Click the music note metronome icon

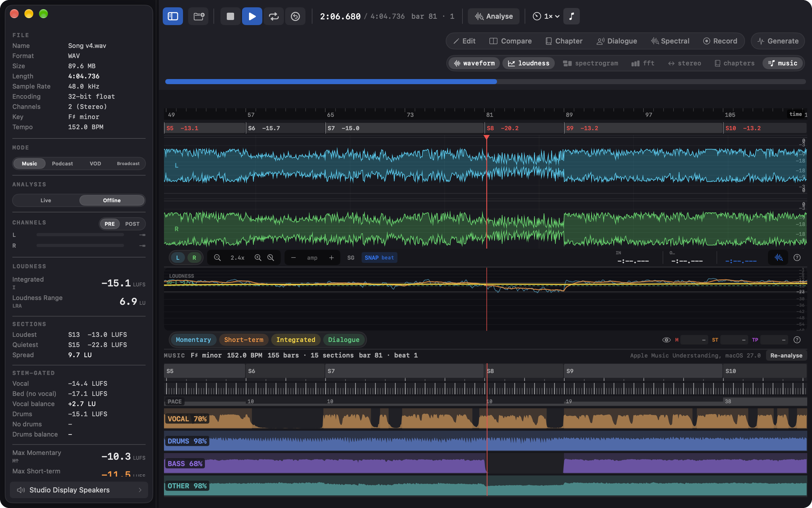click(572, 16)
